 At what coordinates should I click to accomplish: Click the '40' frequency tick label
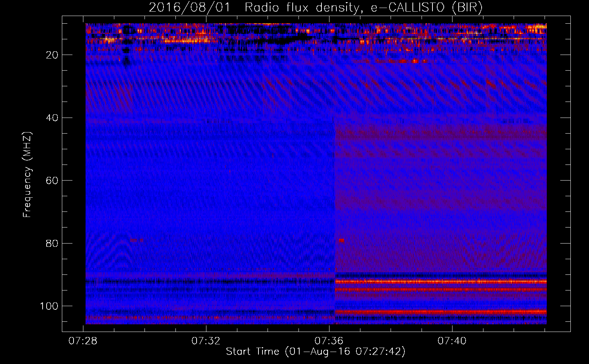coord(52,118)
